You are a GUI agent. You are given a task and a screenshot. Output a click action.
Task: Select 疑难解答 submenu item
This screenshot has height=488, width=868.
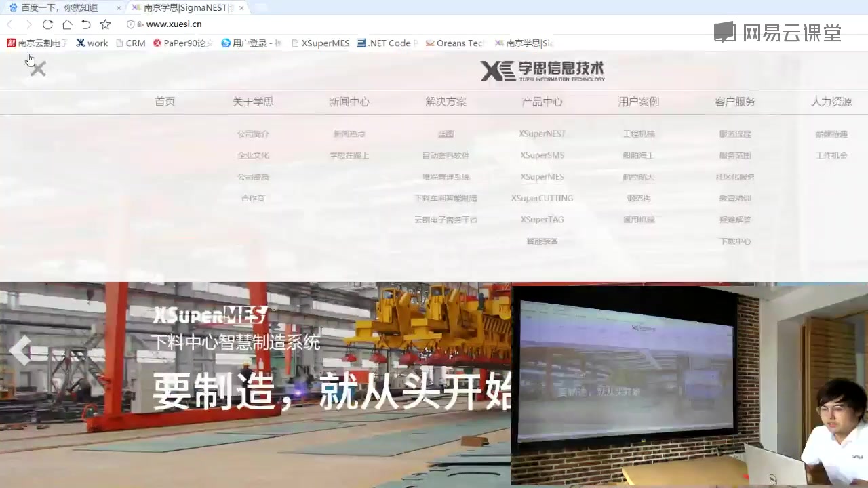click(x=735, y=220)
